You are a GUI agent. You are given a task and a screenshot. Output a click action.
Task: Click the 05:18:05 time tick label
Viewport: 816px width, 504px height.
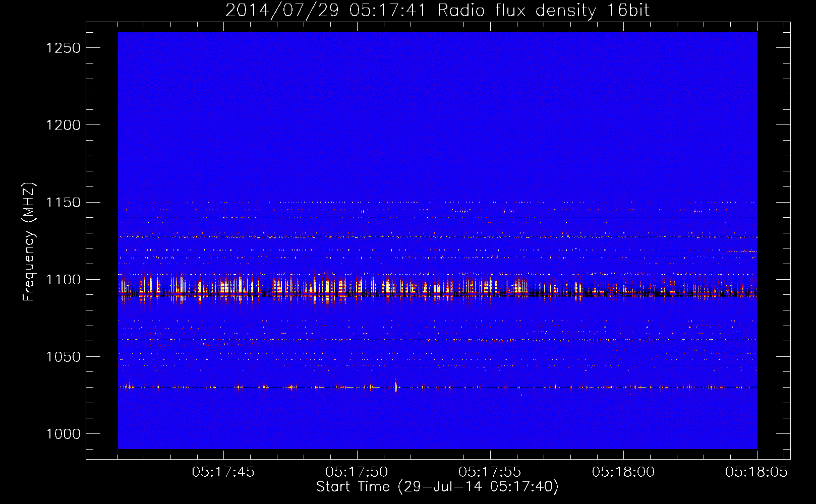tap(756, 472)
